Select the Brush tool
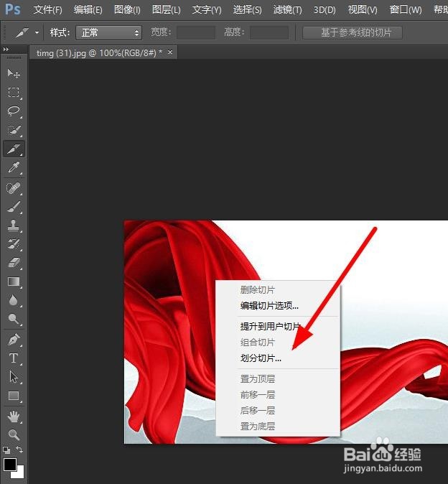The width and height of the screenshot is (448, 484). click(x=14, y=207)
